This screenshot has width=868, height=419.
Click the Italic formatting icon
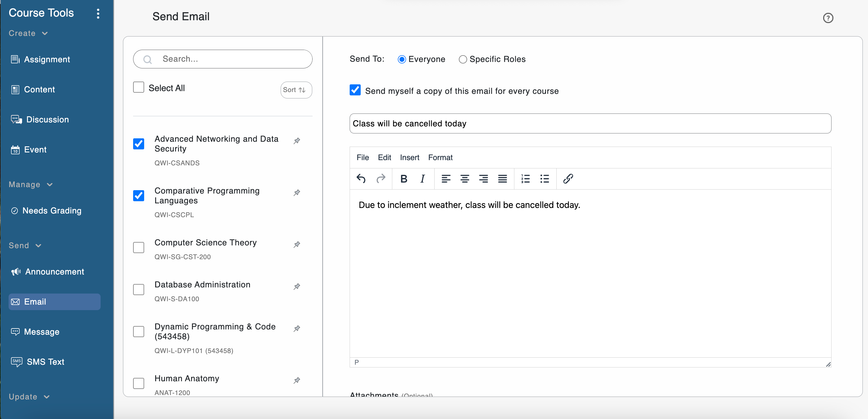click(x=422, y=179)
